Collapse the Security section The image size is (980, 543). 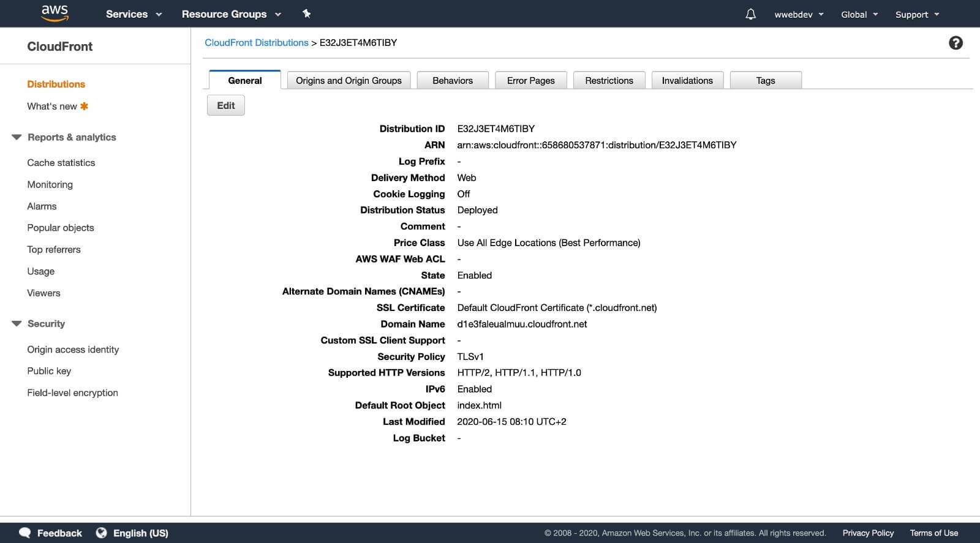point(17,323)
